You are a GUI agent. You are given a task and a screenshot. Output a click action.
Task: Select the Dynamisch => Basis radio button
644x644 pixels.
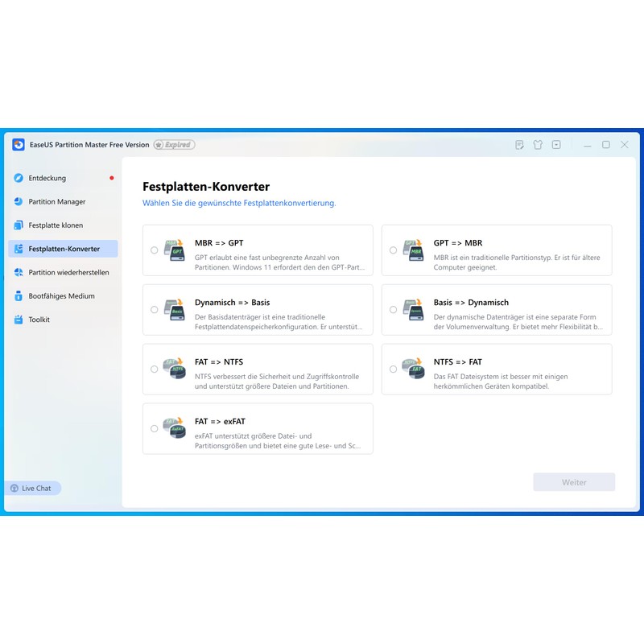pyautogui.click(x=155, y=310)
